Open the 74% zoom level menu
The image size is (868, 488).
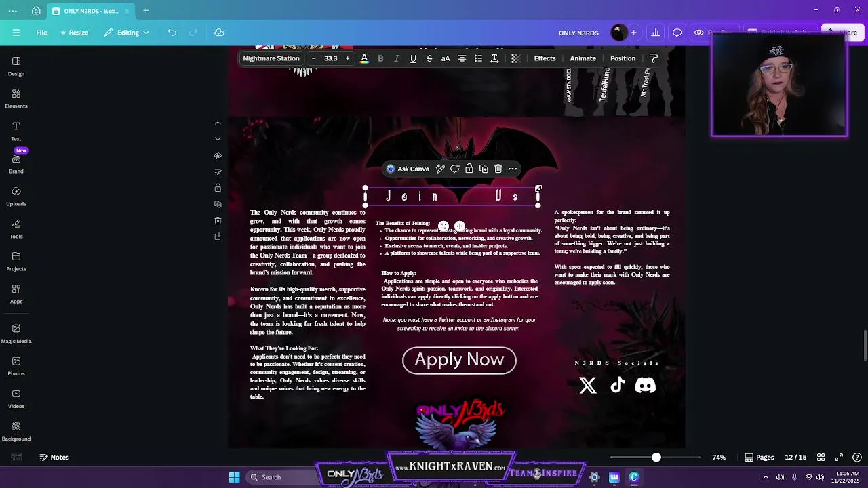pyautogui.click(x=719, y=457)
